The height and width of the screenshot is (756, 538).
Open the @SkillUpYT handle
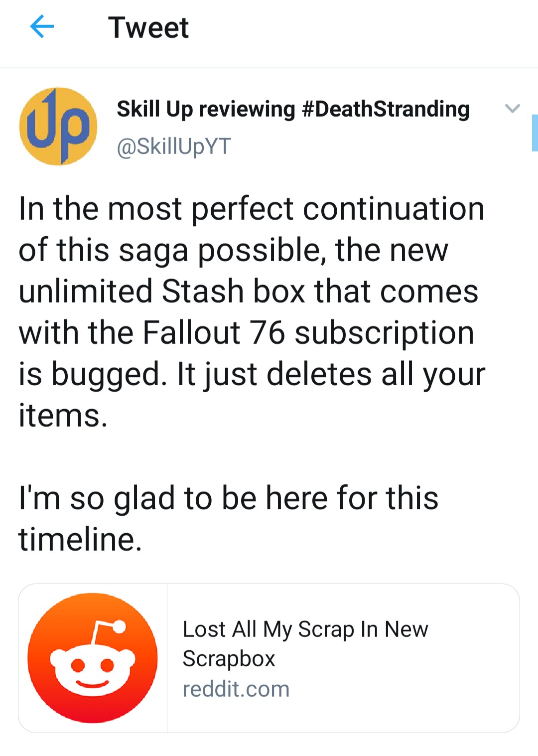click(174, 146)
